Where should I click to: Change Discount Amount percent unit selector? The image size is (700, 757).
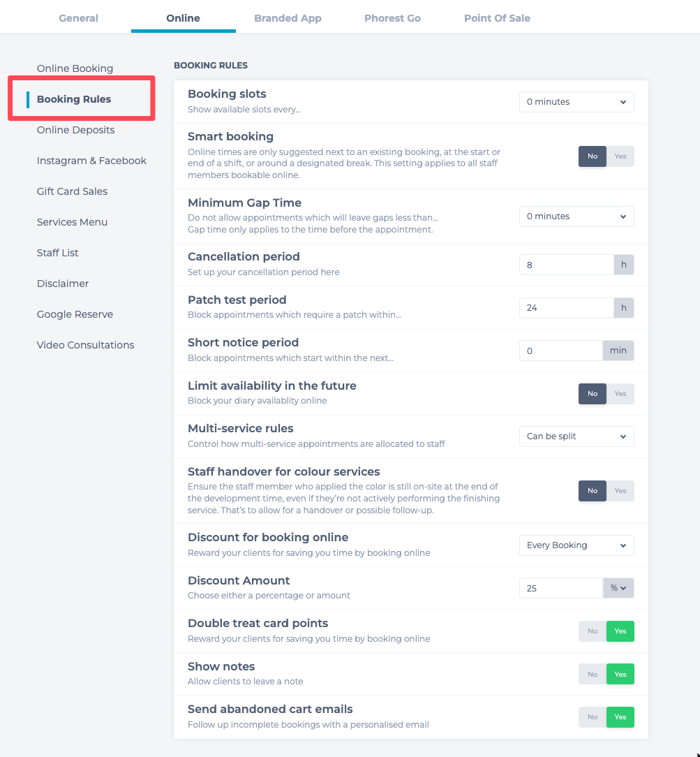618,588
